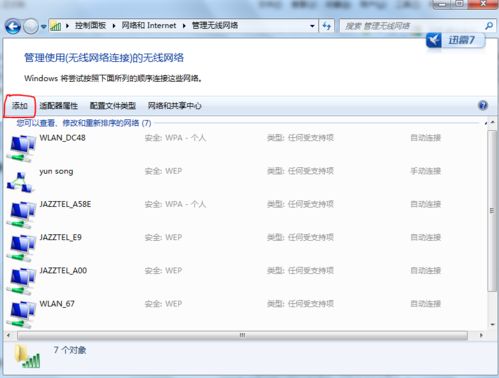Select 管理无线网络 breadcrumb segment
Screen dimensions: 499x378
[215, 26]
